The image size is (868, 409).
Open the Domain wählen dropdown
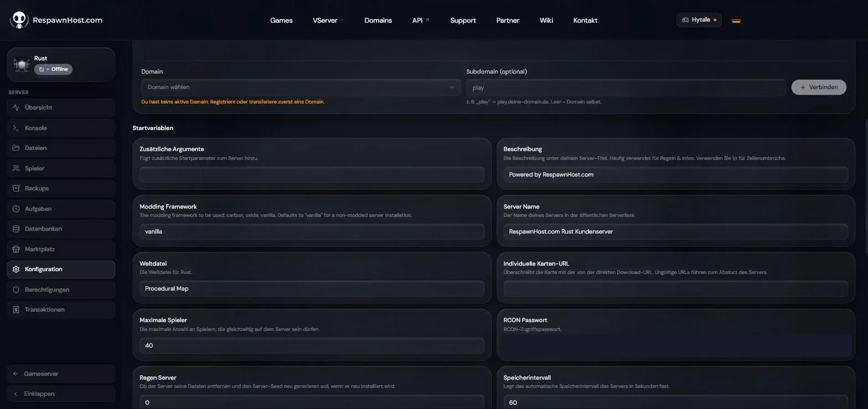[x=301, y=87]
